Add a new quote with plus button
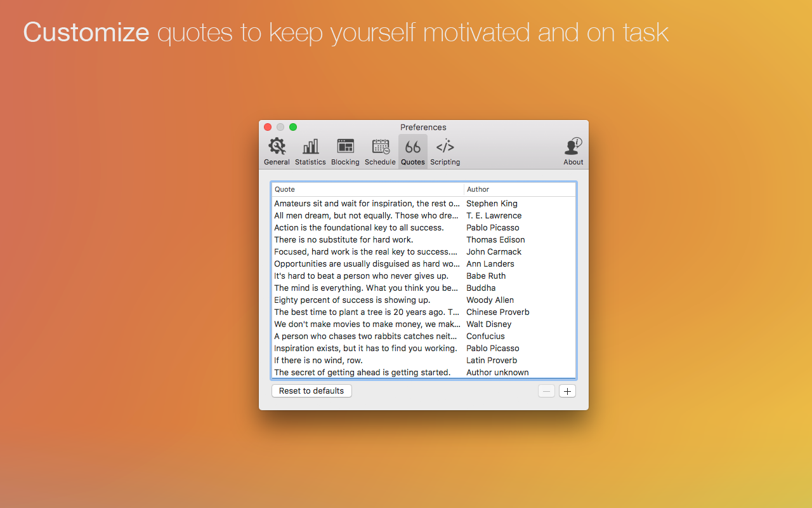 click(x=567, y=391)
